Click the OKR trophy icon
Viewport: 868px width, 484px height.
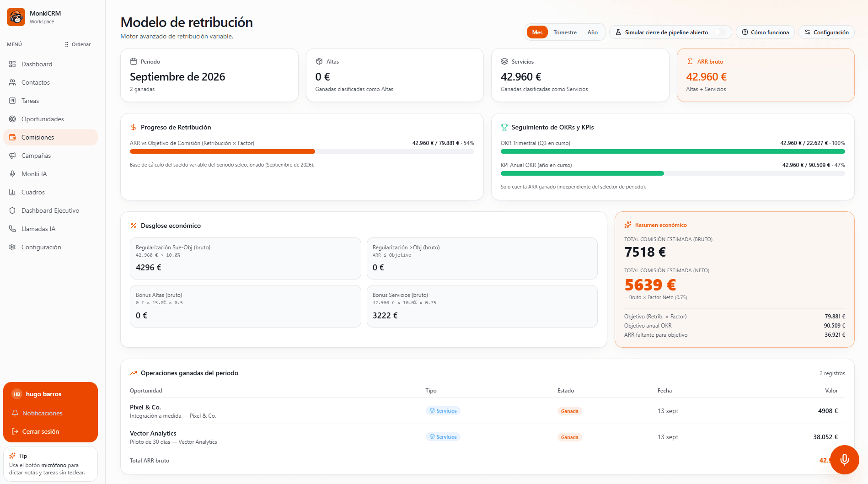(504, 127)
